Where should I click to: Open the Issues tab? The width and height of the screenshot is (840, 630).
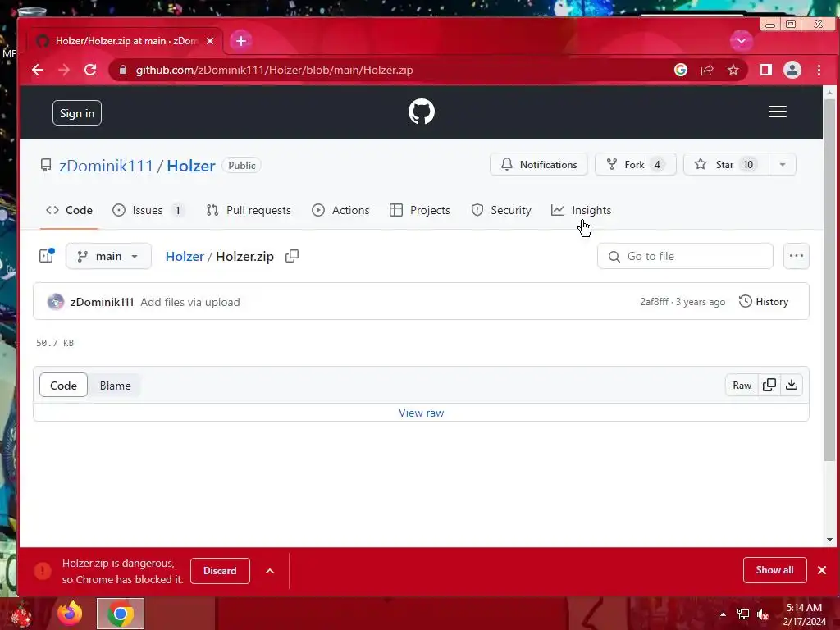pos(148,210)
